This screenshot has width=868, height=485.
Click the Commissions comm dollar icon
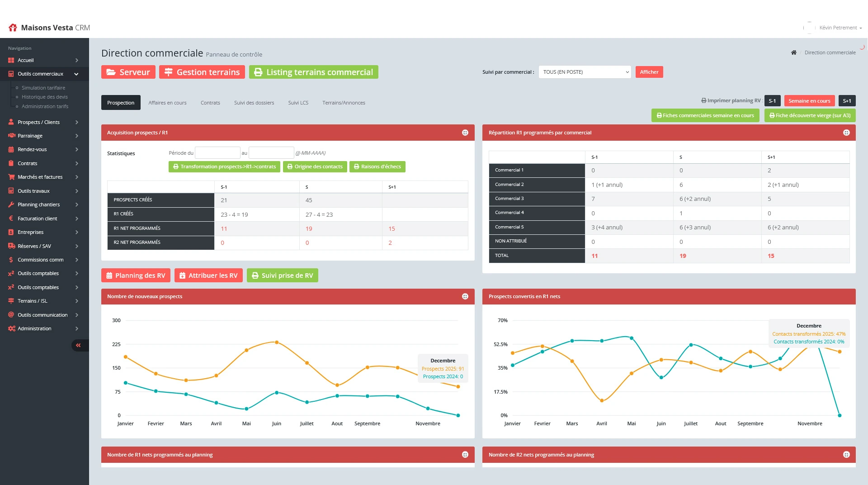(11, 260)
